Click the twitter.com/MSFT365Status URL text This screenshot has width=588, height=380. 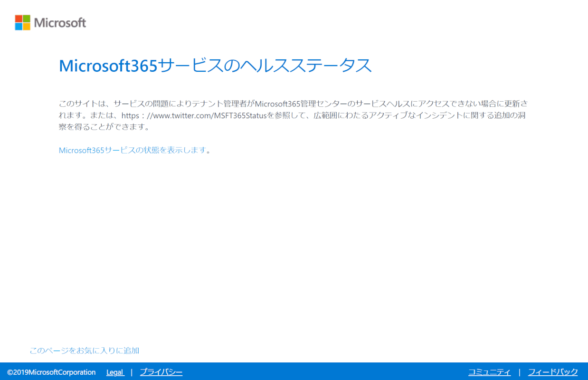[x=195, y=115]
